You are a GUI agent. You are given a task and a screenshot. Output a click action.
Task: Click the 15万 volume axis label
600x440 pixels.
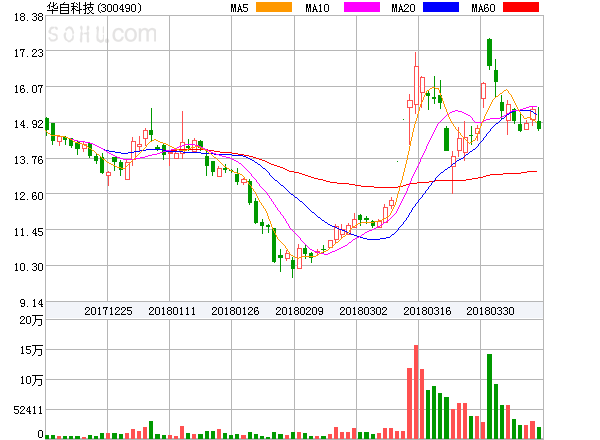coord(31,350)
